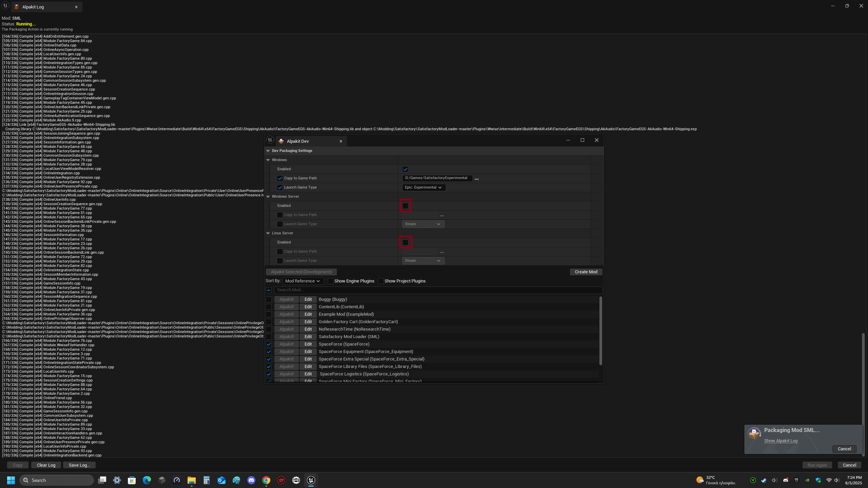
Task: Click browse dots next to Windows game path
Action: [x=477, y=179]
